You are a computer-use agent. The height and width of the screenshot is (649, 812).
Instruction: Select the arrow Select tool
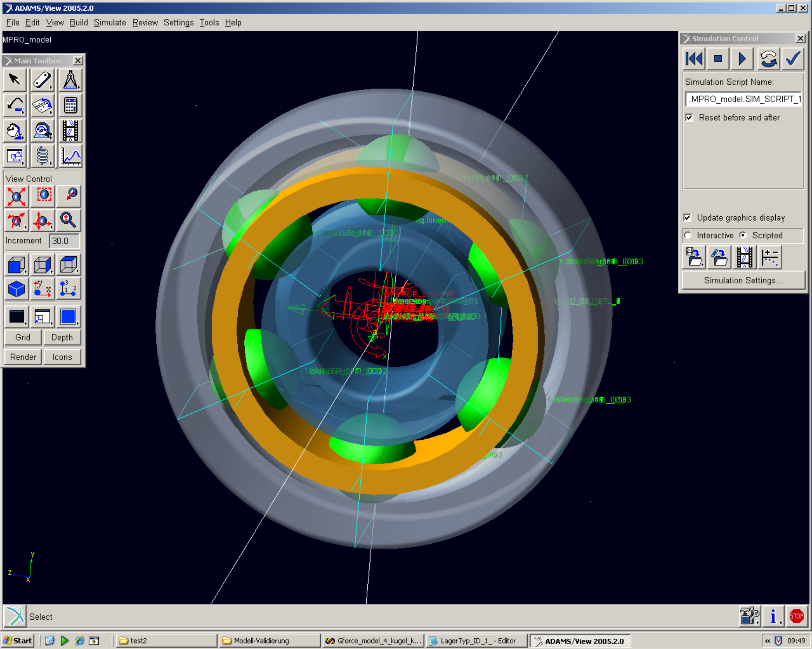[15, 80]
